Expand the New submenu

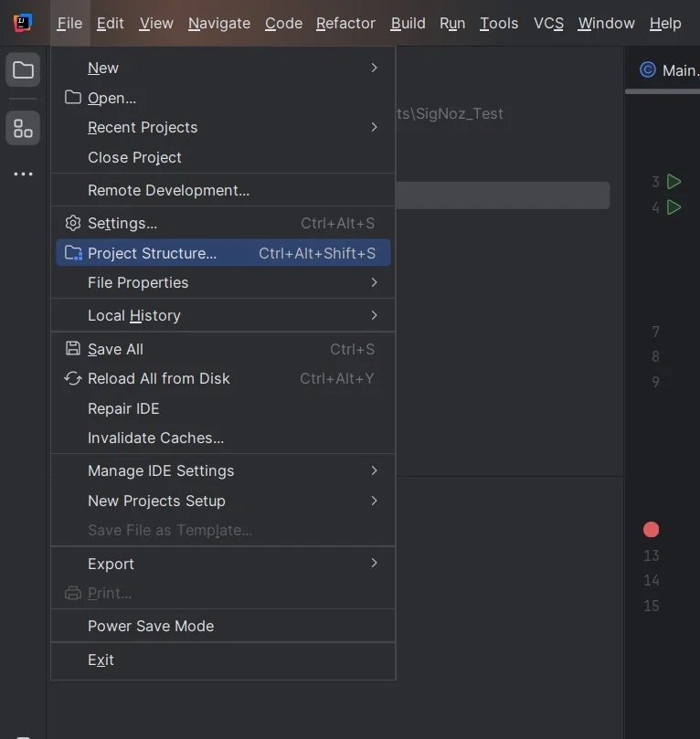[223, 68]
